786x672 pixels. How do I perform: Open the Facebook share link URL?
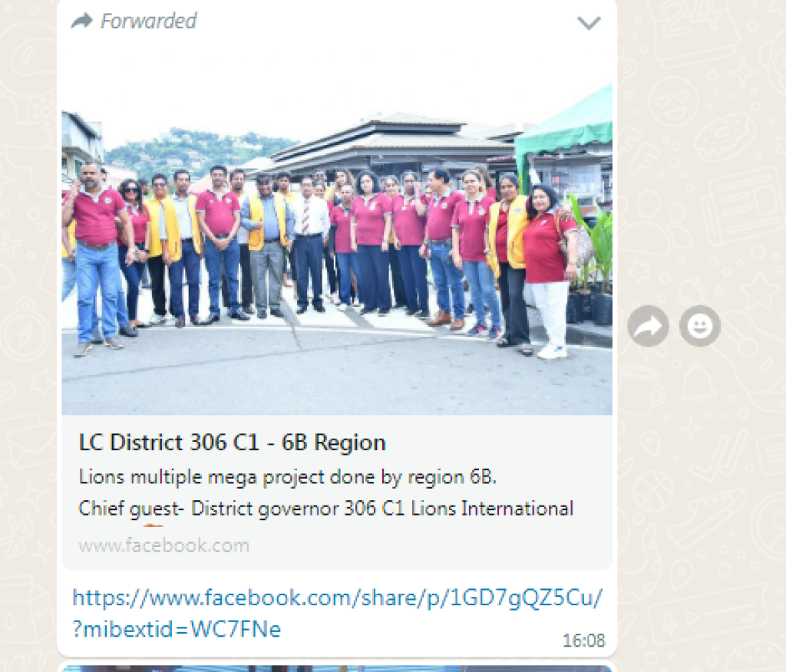click(337, 614)
